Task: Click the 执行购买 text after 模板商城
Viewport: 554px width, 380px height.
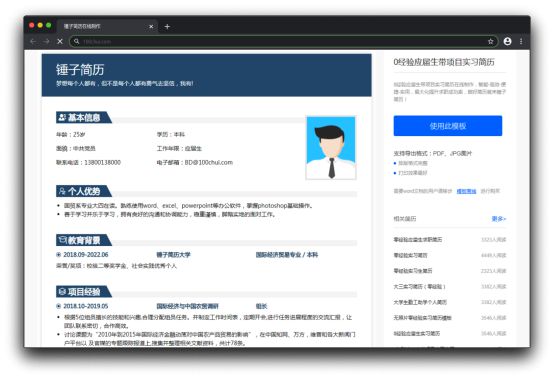Action: click(490, 191)
